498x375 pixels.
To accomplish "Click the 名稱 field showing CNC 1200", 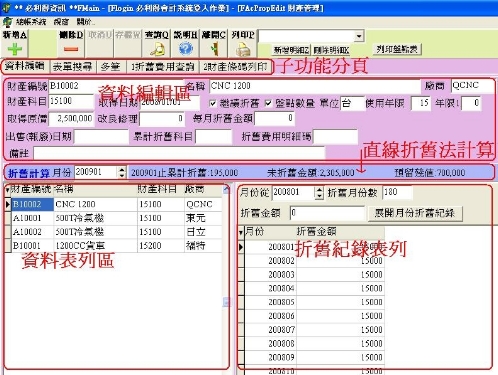I will tap(315, 86).
